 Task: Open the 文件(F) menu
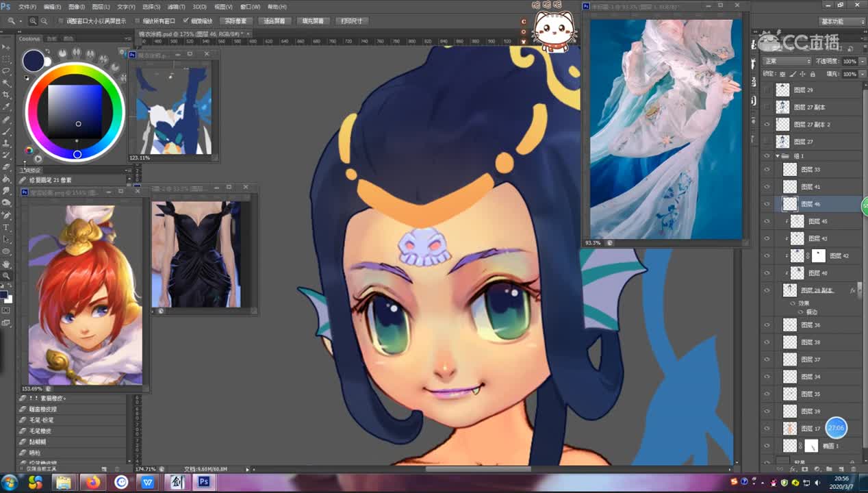[27, 7]
